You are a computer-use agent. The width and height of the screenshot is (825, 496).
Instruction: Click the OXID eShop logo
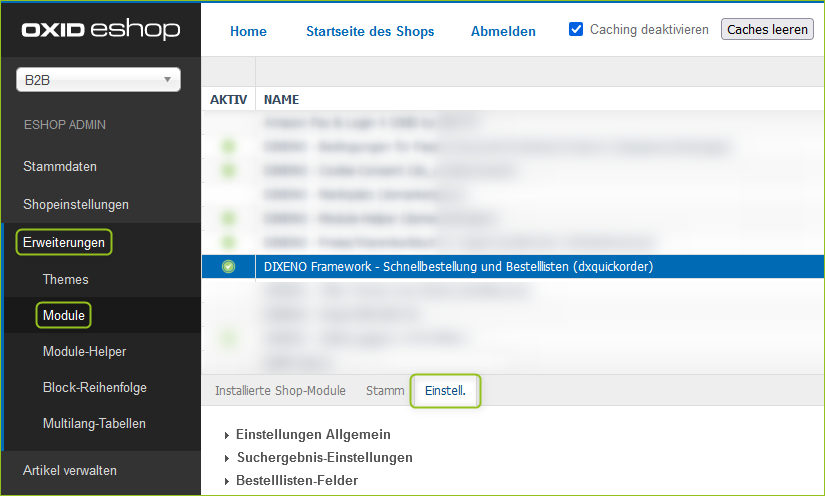pyautogui.click(x=100, y=29)
